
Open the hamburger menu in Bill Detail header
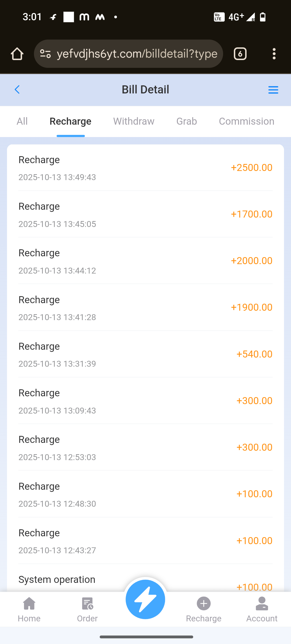[273, 90]
